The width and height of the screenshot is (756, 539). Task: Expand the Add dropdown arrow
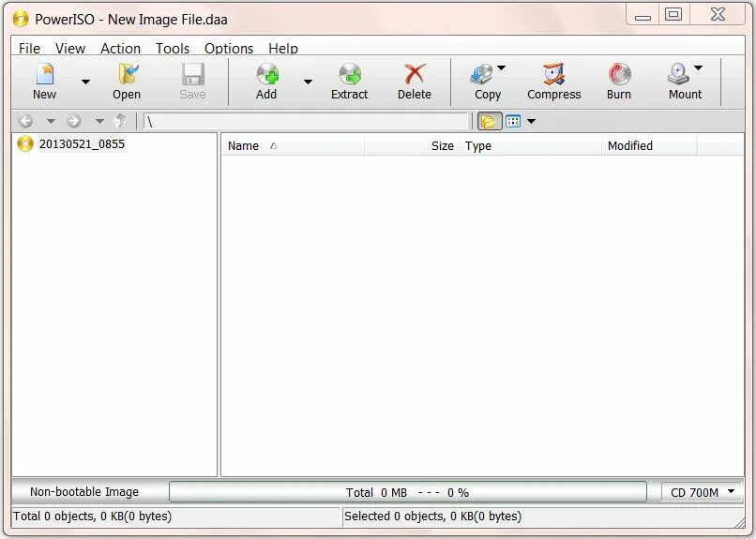[x=308, y=82]
